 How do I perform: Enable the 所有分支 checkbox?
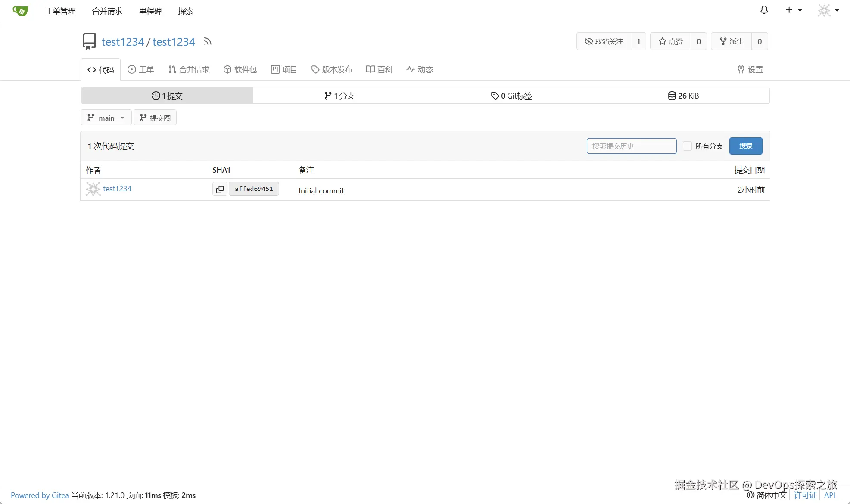(687, 146)
